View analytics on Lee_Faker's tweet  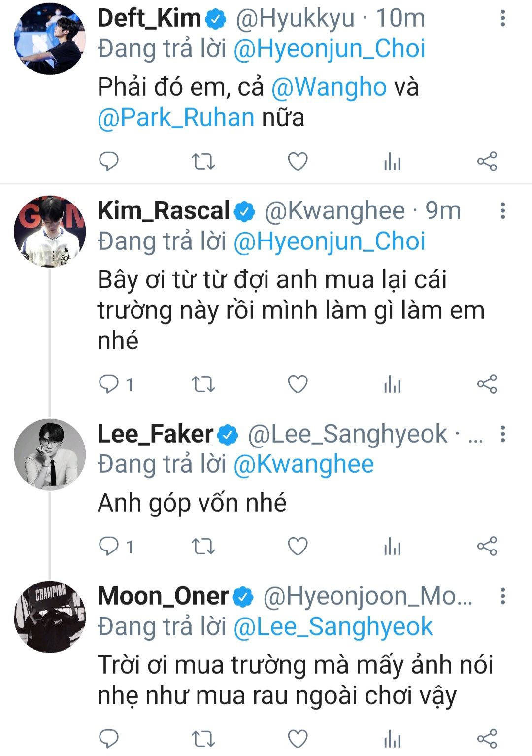click(x=392, y=547)
